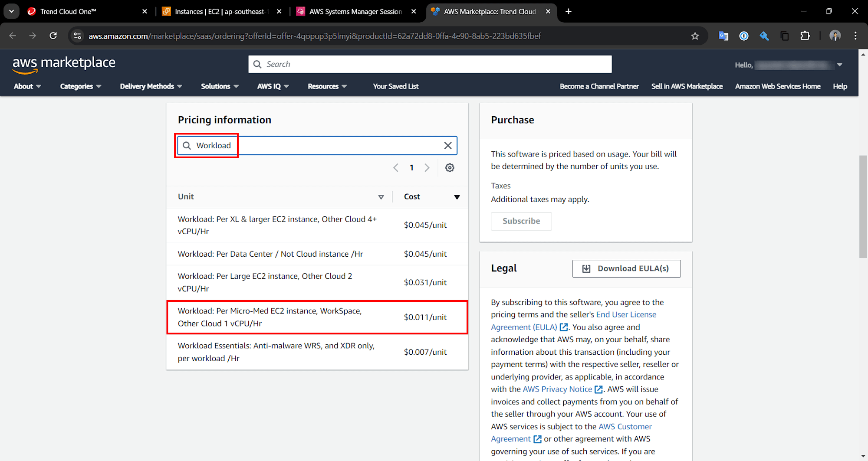
Task: Go back in browser history
Action: pos(13,36)
